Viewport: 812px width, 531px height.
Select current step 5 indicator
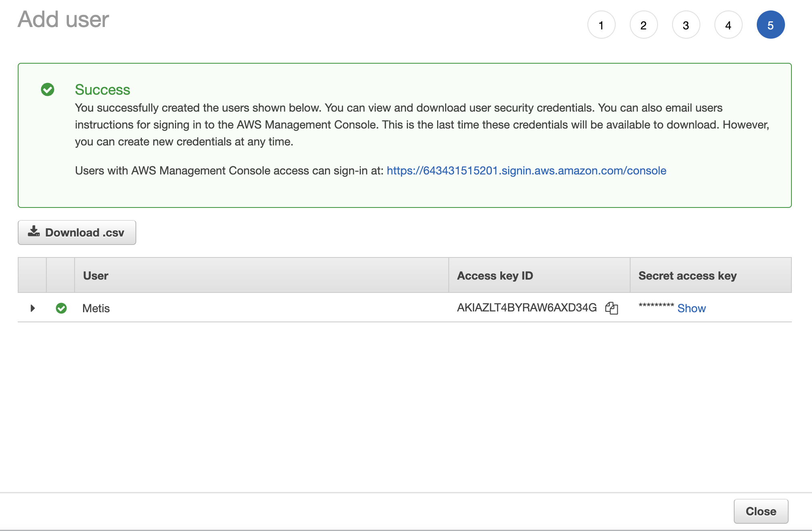click(770, 25)
